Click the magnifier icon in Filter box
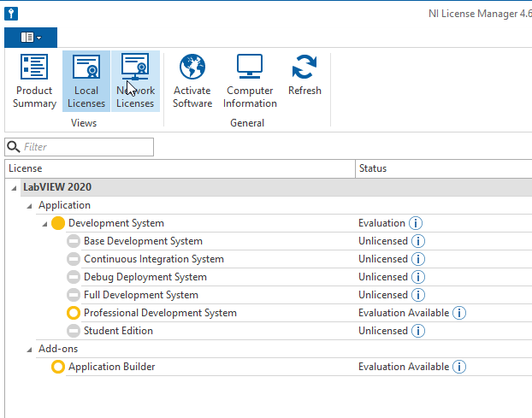The image size is (532, 418). 14,147
